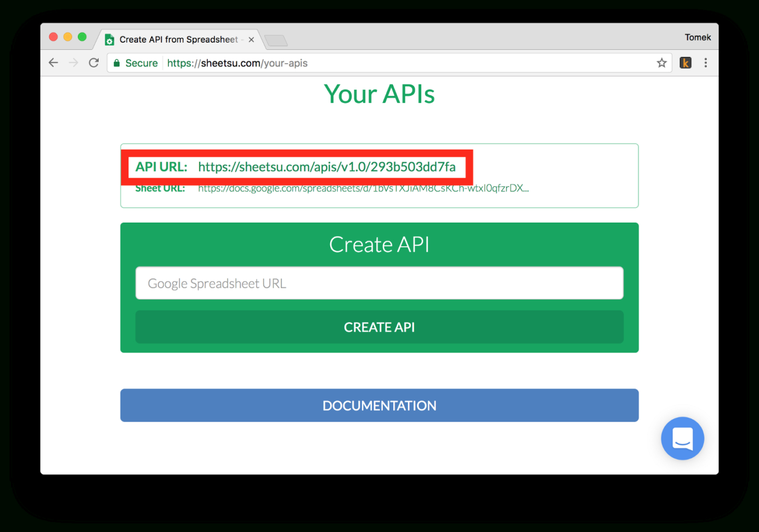Click the bookmark star icon
This screenshot has height=532, width=759.
tap(661, 63)
